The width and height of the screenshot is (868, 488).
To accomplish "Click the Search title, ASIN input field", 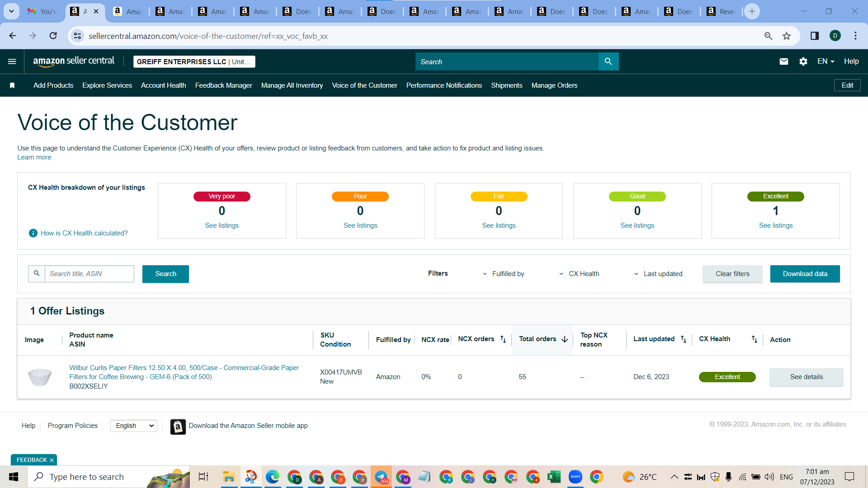I will click(x=90, y=274).
